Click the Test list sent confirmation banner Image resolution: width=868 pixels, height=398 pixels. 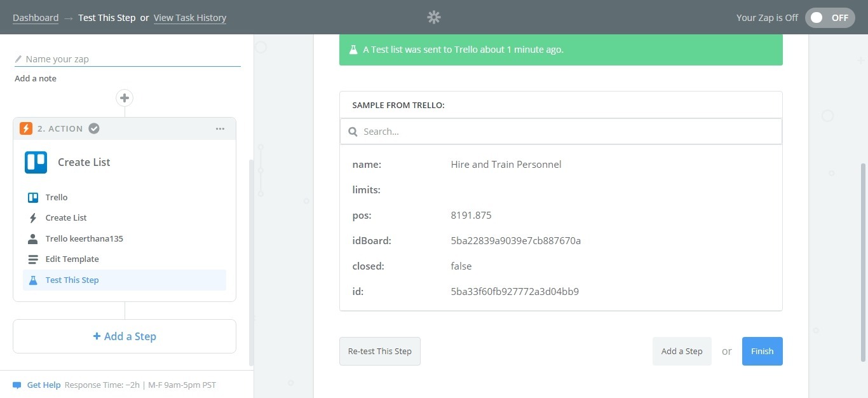pos(561,50)
